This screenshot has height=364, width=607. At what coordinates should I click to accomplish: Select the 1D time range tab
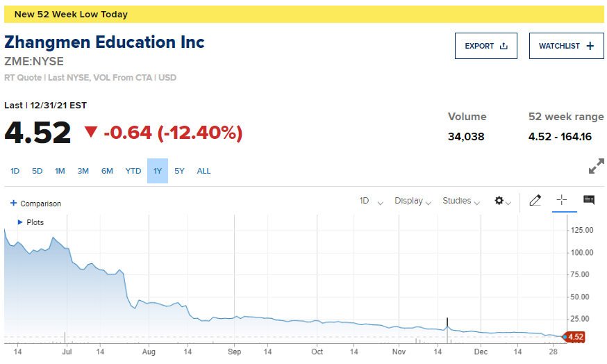pyautogui.click(x=15, y=171)
